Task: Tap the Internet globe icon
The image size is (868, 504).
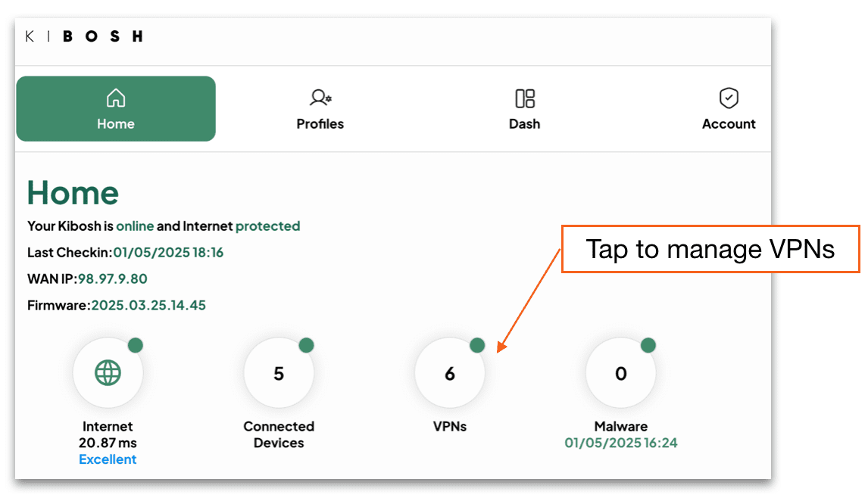Action: (108, 373)
